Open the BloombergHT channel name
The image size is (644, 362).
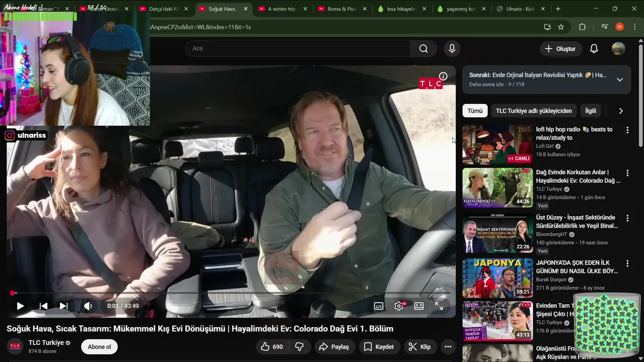click(552, 234)
